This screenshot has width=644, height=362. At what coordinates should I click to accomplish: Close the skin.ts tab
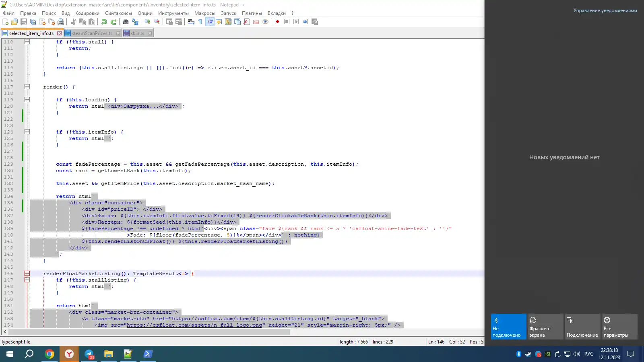point(150,33)
